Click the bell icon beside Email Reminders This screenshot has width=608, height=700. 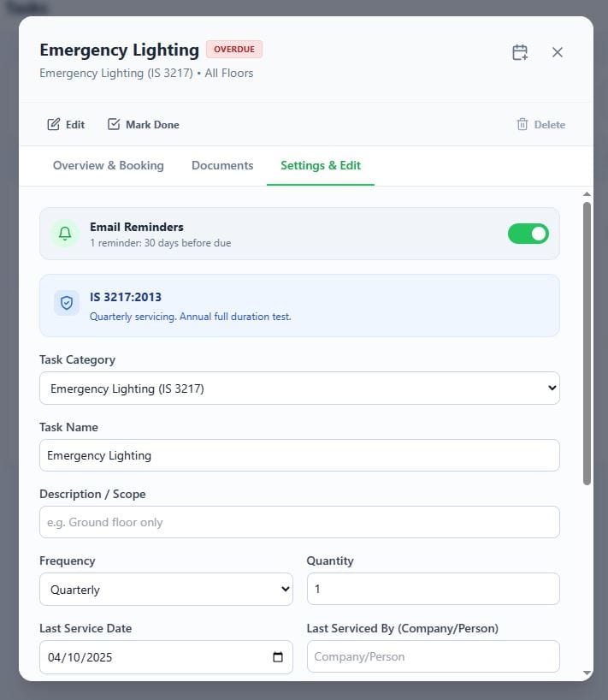65,234
